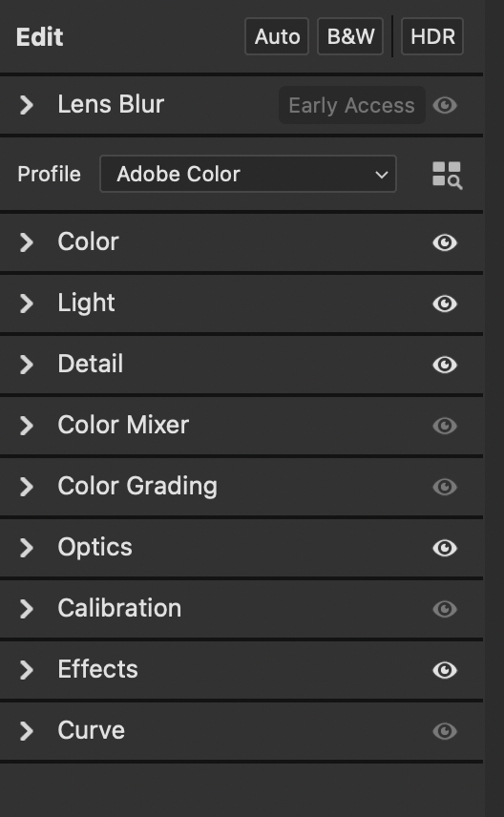
Task: Expand the Color section chevron
Action: pos(27,242)
